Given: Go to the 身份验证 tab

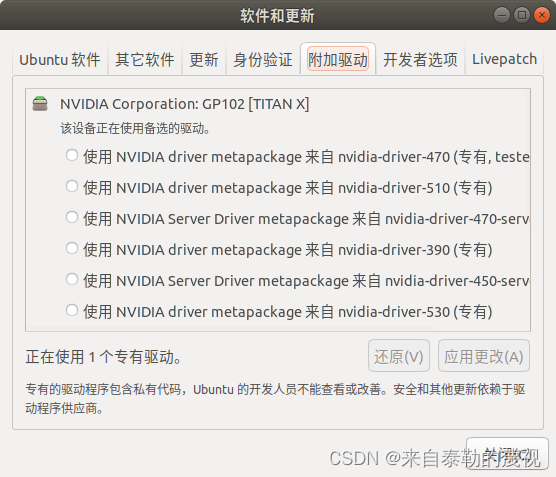Looking at the screenshot, I should [263, 59].
